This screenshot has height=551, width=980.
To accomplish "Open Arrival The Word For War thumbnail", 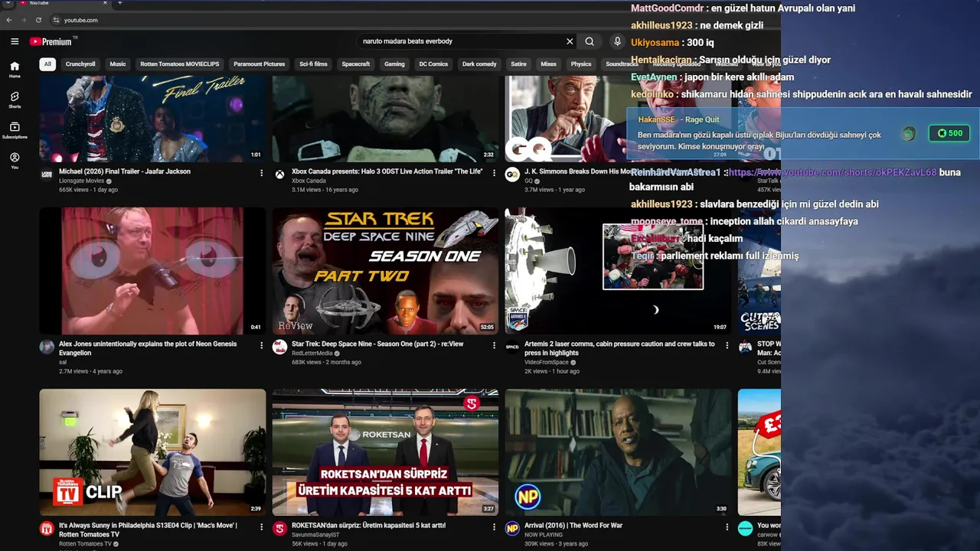I will [618, 452].
